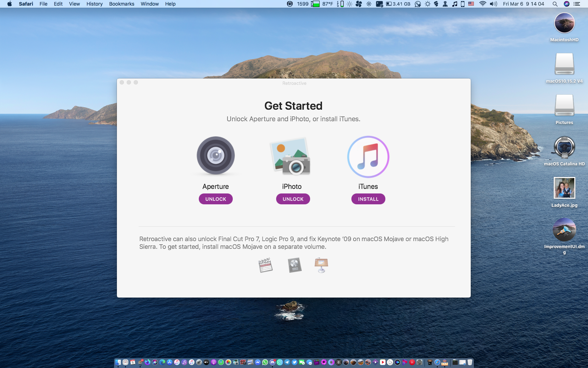Open the File menu
The width and height of the screenshot is (588, 368).
43,4
